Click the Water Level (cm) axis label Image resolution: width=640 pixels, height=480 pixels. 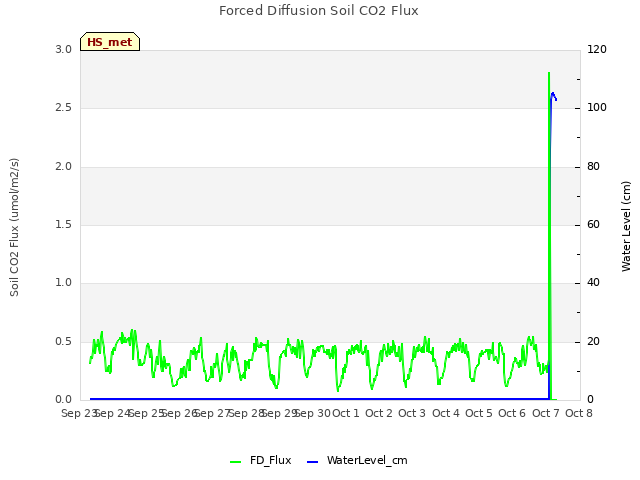(x=626, y=227)
